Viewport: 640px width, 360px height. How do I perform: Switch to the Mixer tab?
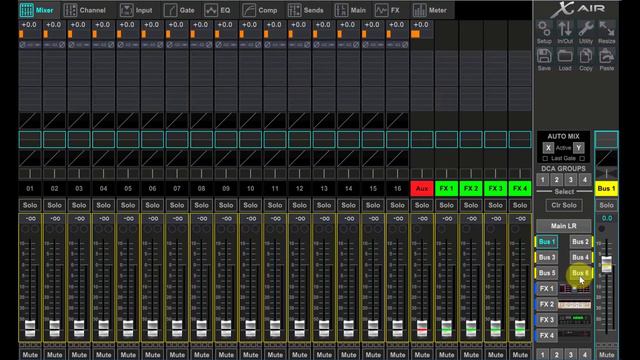coord(37,10)
